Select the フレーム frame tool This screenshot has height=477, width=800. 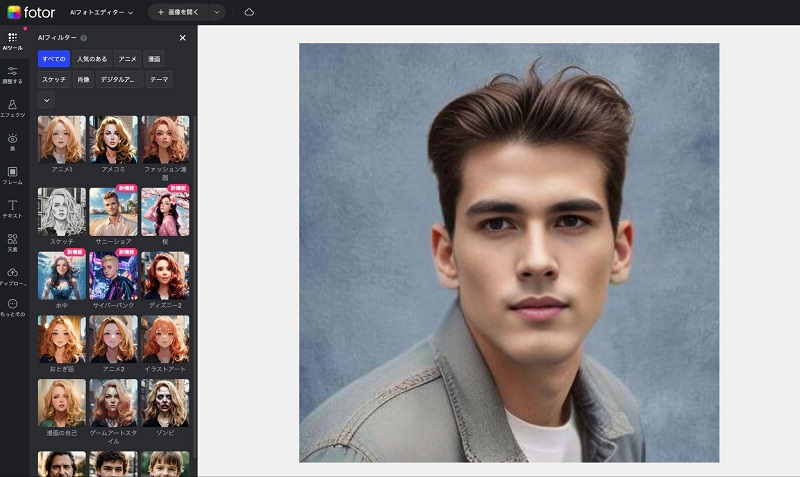(x=12, y=173)
